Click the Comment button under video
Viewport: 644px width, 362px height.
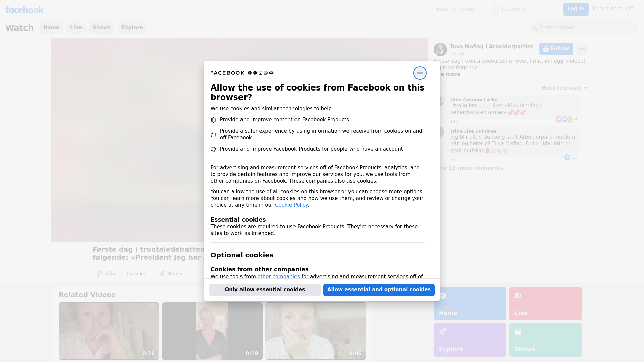pos(137,274)
